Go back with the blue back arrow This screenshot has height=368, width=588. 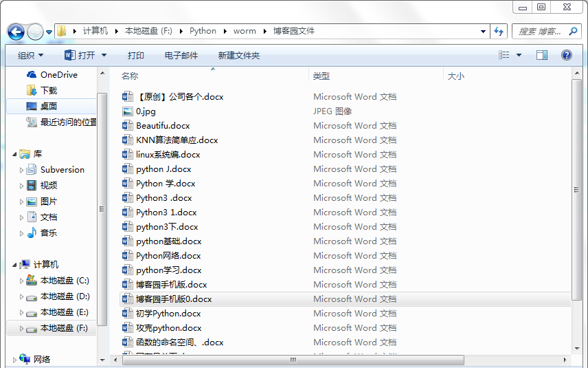tap(16, 32)
